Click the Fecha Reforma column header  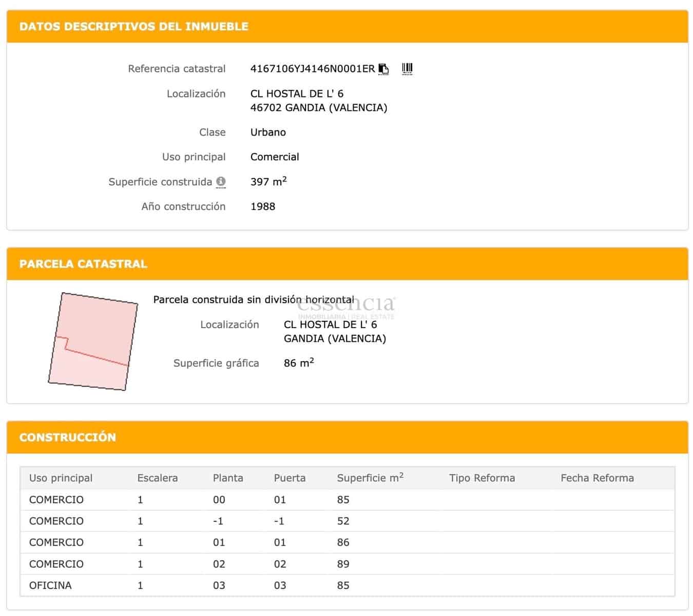click(597, 478)
